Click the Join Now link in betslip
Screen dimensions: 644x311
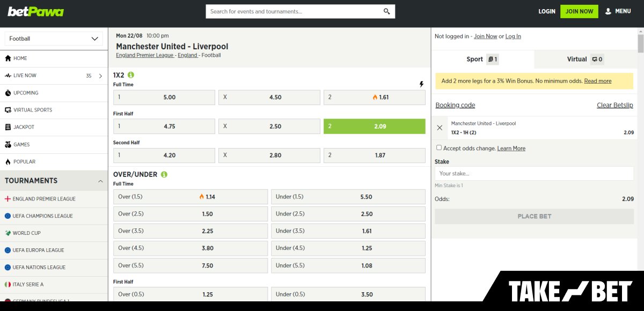coord(486,36)
